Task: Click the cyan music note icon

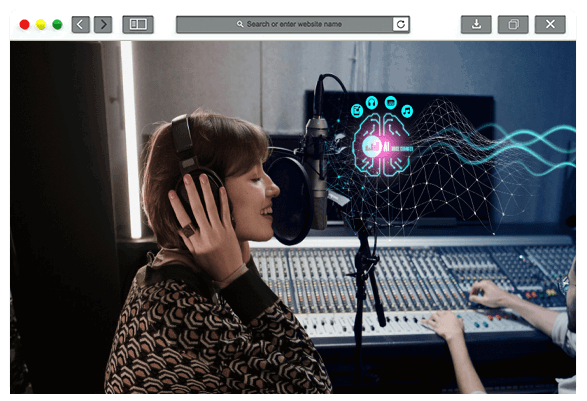Action: (x=407, y=111)
